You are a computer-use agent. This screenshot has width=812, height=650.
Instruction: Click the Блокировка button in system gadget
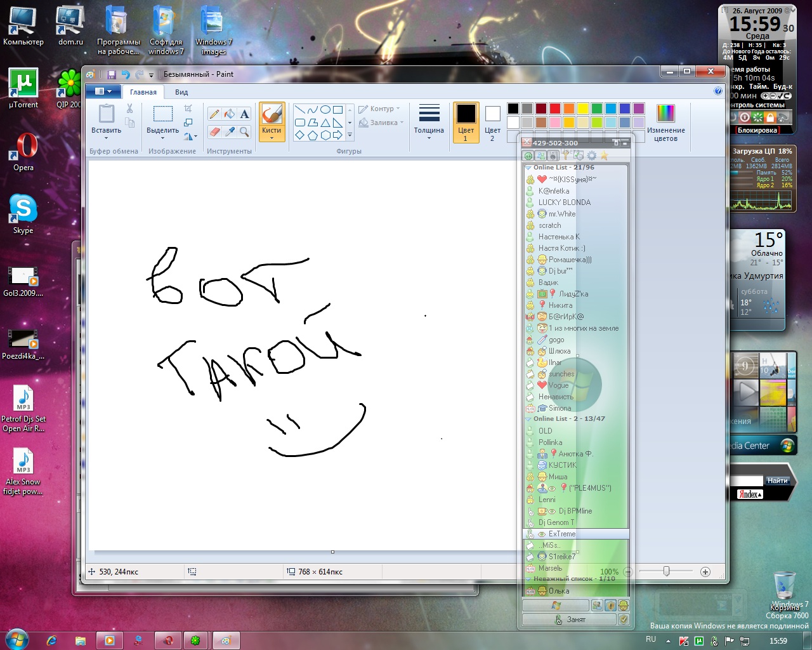(757, 130)
